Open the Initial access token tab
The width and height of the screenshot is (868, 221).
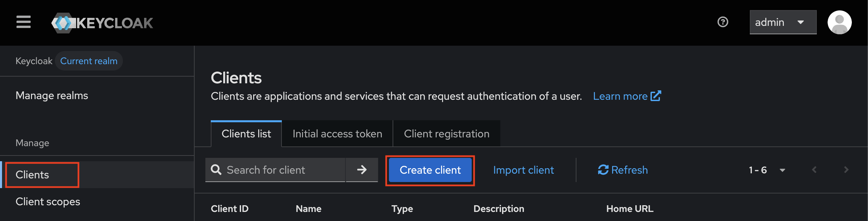337,134
